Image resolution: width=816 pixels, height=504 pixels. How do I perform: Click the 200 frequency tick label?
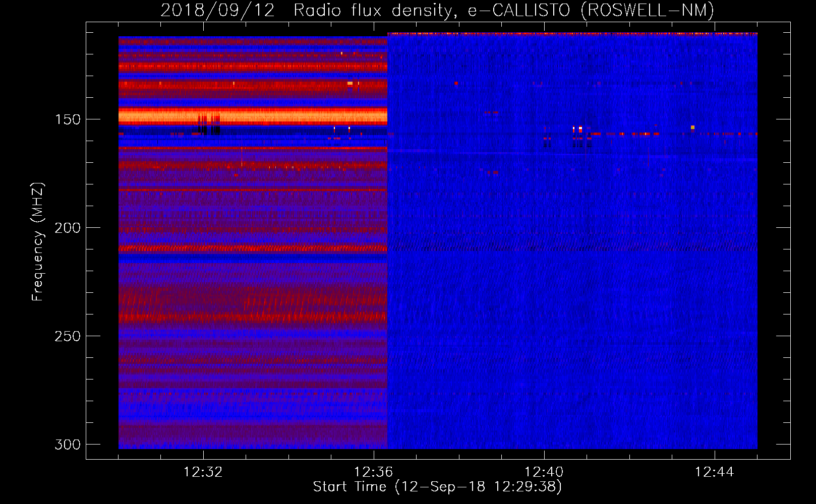(68, 228)
